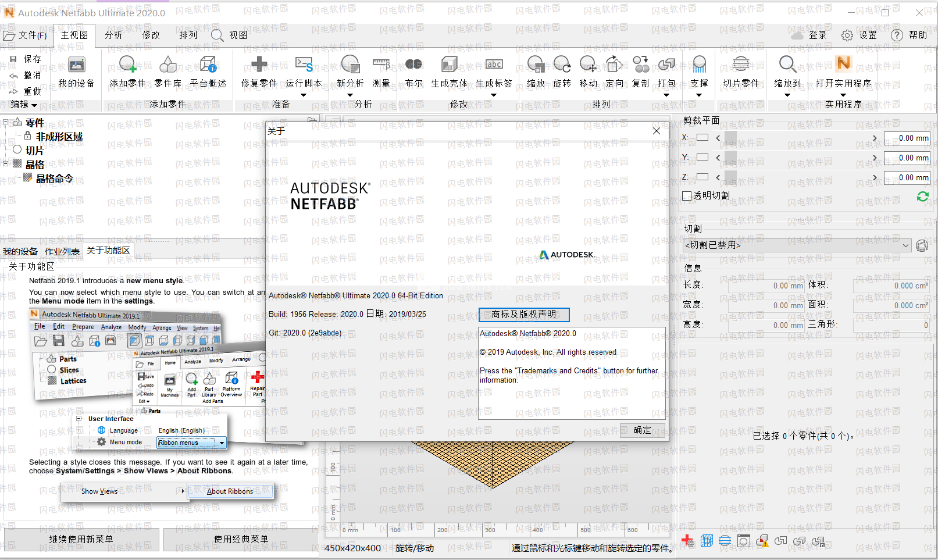Toggle the 透明切割 checkbox

click(x=687, y=196)
